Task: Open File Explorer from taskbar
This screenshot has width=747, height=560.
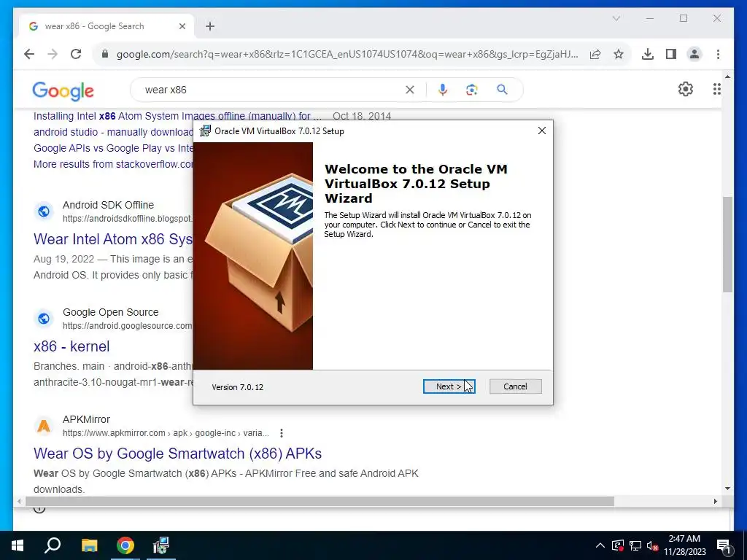Action: point(89,545)
